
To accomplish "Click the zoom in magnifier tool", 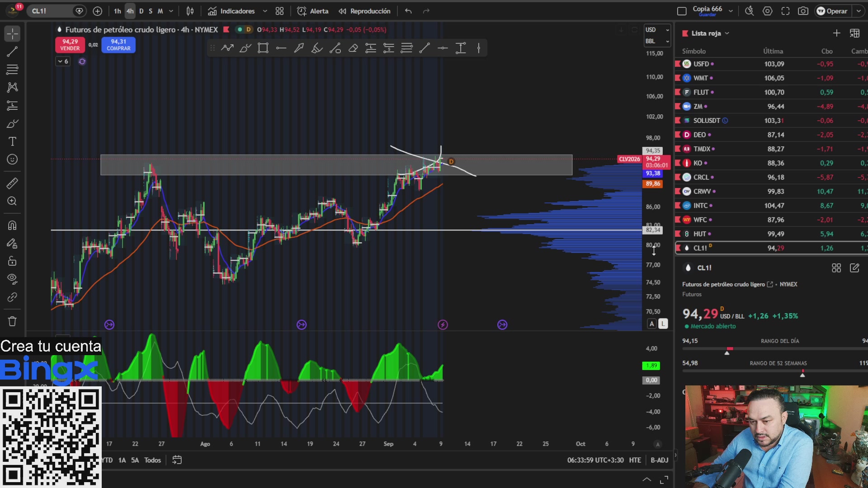I will (12, 201).
